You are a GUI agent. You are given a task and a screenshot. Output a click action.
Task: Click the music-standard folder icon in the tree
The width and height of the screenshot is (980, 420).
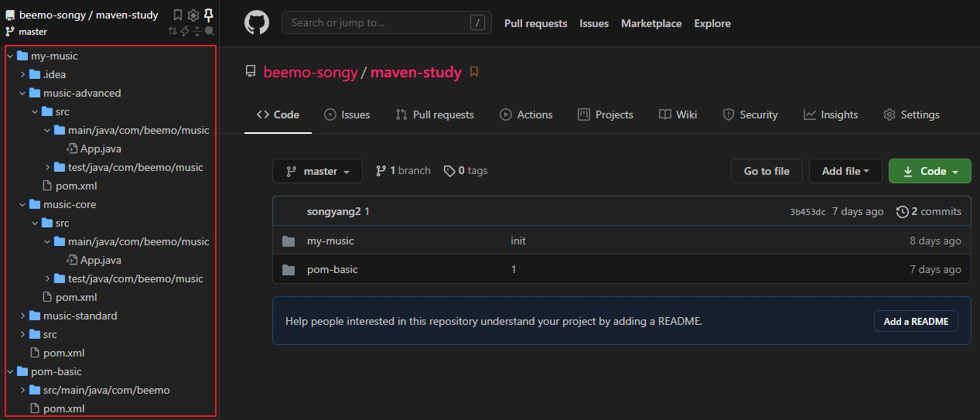point(35,316)
